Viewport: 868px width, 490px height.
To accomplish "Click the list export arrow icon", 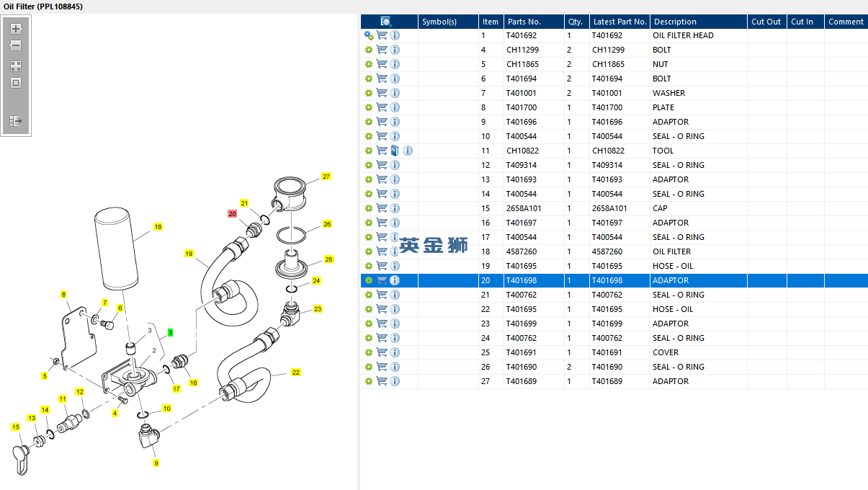I will (16, 121).
